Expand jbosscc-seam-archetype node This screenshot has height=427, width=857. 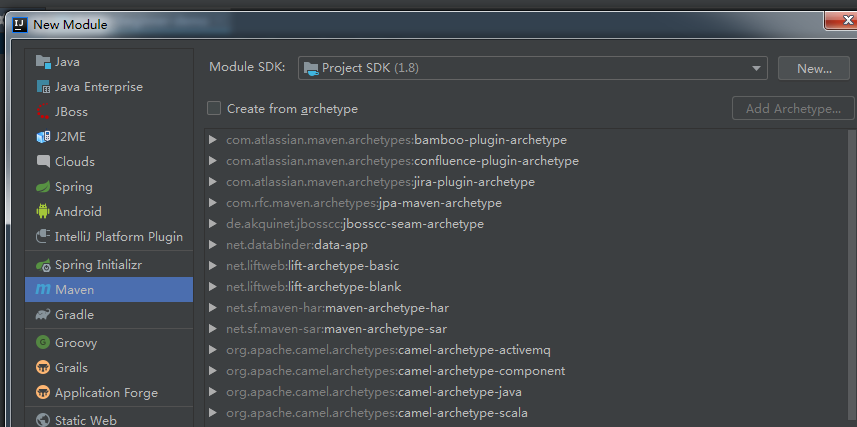pos(213,224)
